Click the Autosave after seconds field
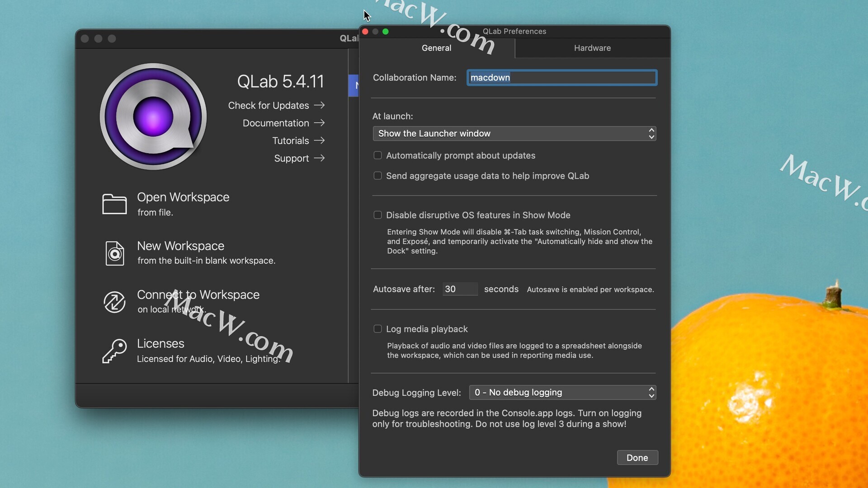This screenshot has width=868, height=488. point(460,289)
